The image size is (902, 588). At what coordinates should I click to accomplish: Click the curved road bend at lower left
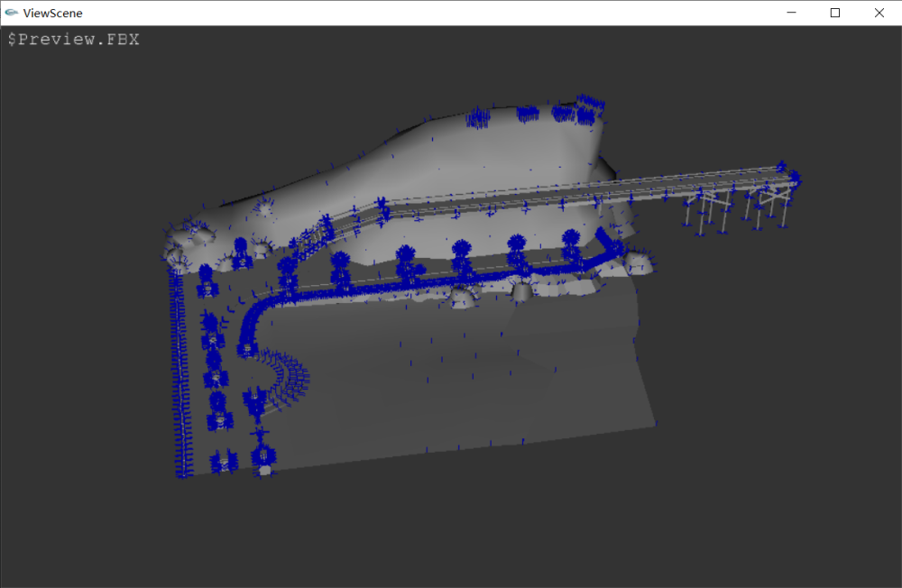[x=253, y=316]
